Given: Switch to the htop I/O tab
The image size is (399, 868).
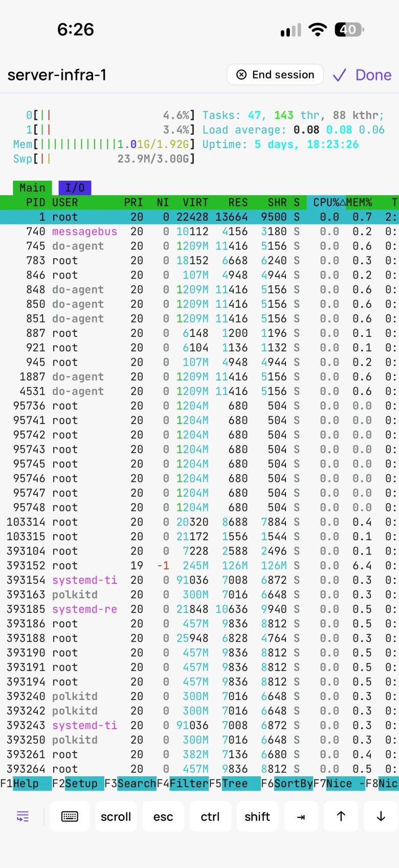Looking at the screenshot, I should click(x=75, y=188).
